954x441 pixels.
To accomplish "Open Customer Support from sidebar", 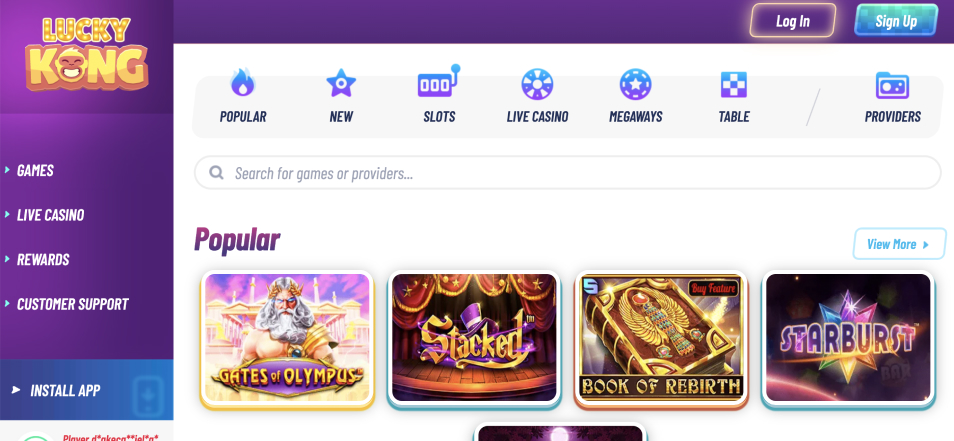I will 72,304.
